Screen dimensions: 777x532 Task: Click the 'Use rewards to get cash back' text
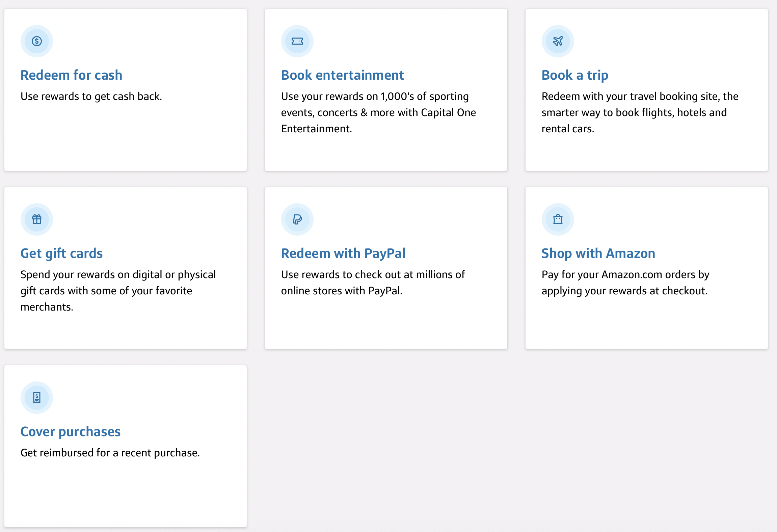[x=91, y=97]
